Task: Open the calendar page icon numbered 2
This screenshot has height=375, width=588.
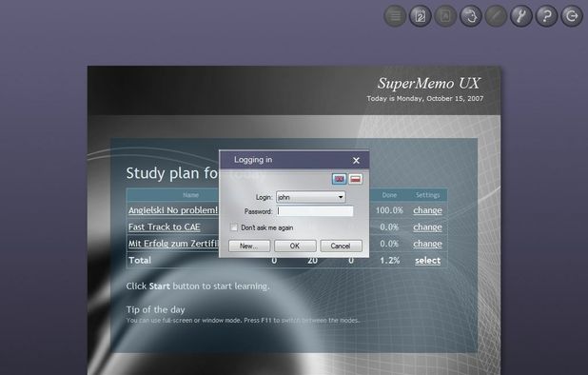Action: click(420, 16)
